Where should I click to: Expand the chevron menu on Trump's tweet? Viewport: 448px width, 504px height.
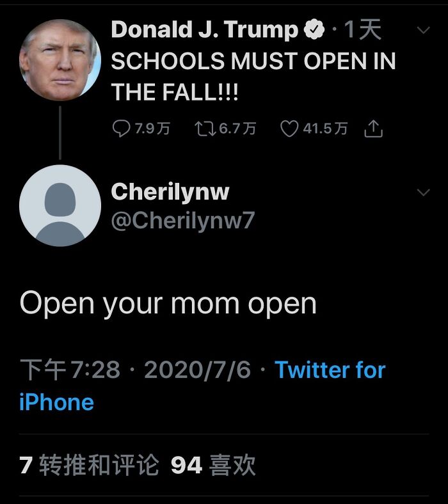tap(423, 30)
